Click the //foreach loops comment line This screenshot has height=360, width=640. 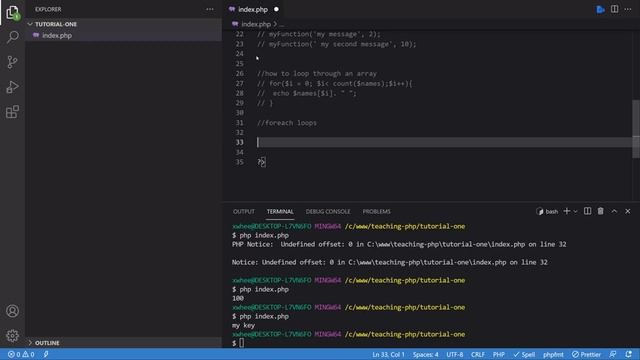287,123
